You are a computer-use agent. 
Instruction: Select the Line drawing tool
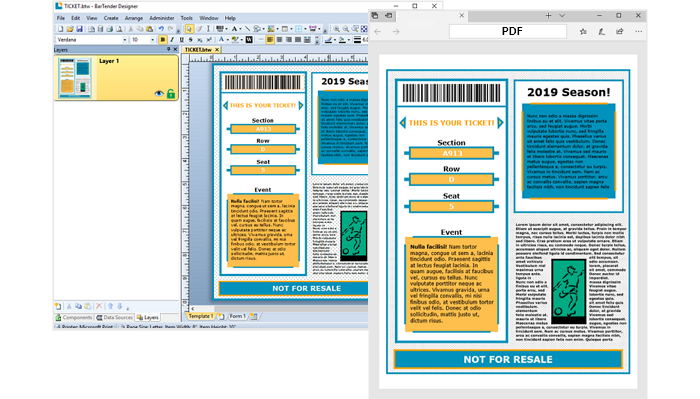(x=247, y=29)
